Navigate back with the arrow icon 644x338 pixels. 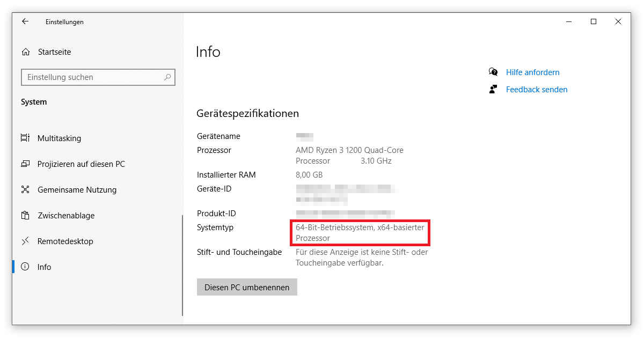coord(25,21)
